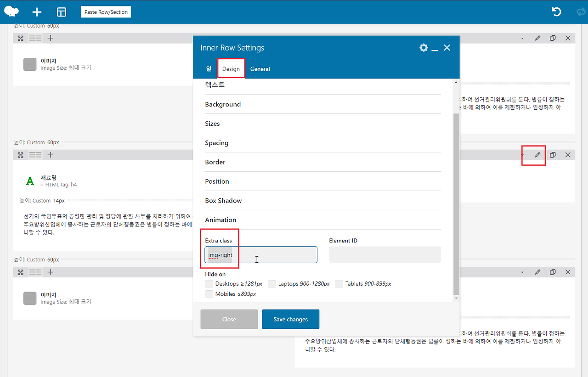Open the gear menu in Inner Row Settings
The width and height of the screenshot is (588, 377).
(x=424, y=48)
